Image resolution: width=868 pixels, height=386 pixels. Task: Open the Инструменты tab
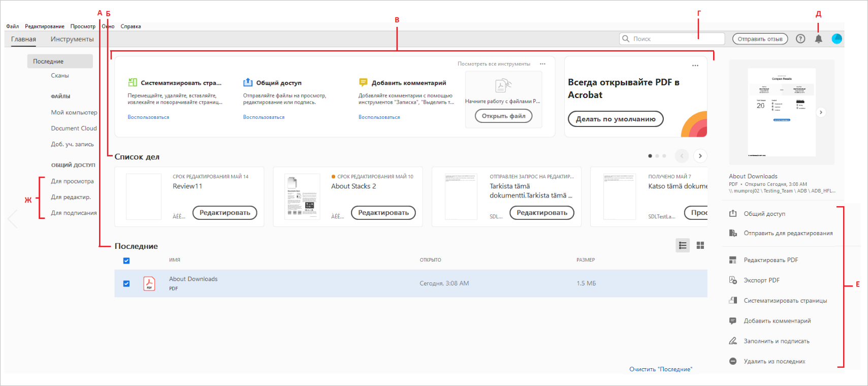72,39
